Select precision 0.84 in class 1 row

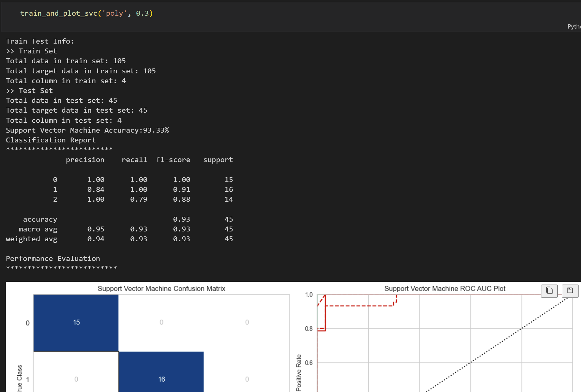click(x=96, y=189)
